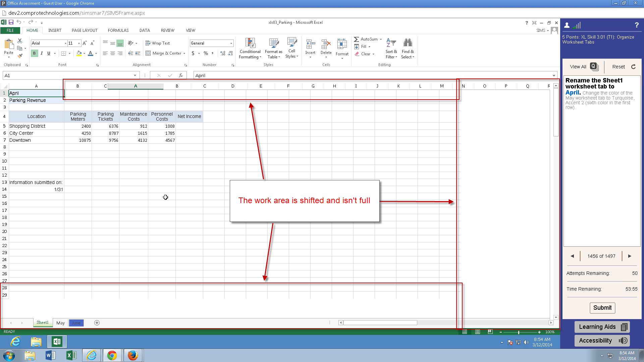The height and width of the screenshot is (362, 644).
Task: Click the Learning Aids button
Action: (x=602, y=327)
